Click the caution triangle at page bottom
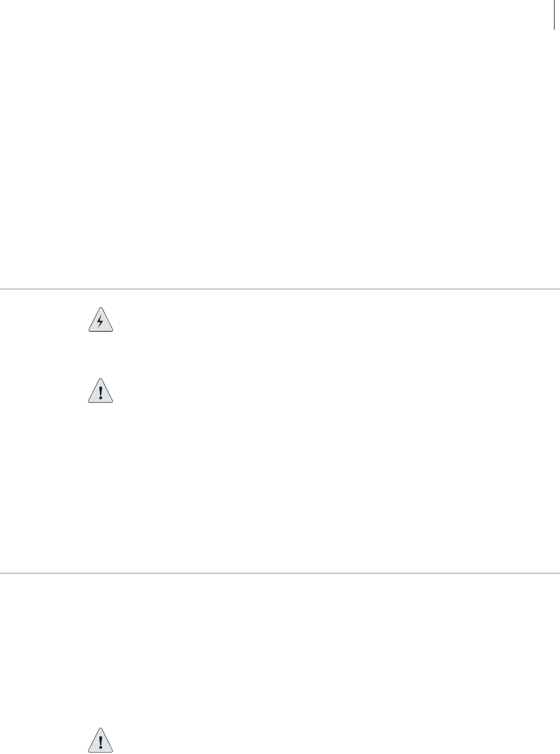 point(101,740)
